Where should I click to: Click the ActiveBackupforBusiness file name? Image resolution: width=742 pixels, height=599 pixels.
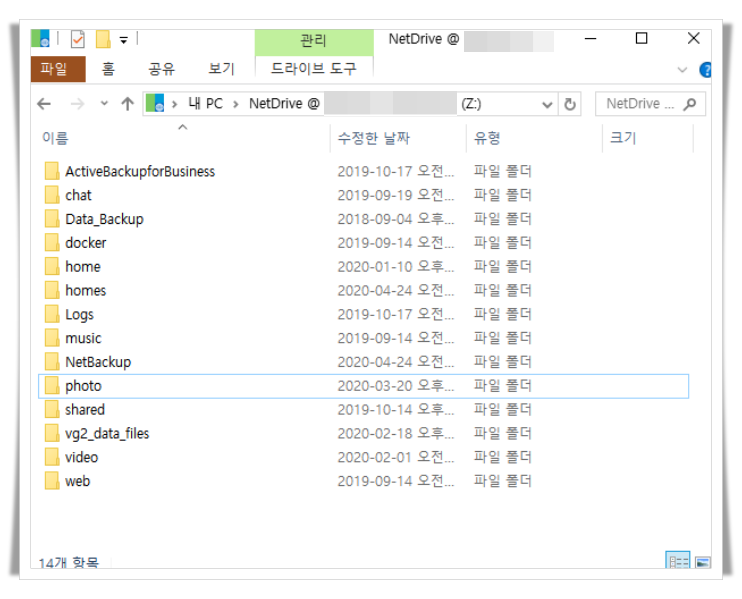click(140, 171)
